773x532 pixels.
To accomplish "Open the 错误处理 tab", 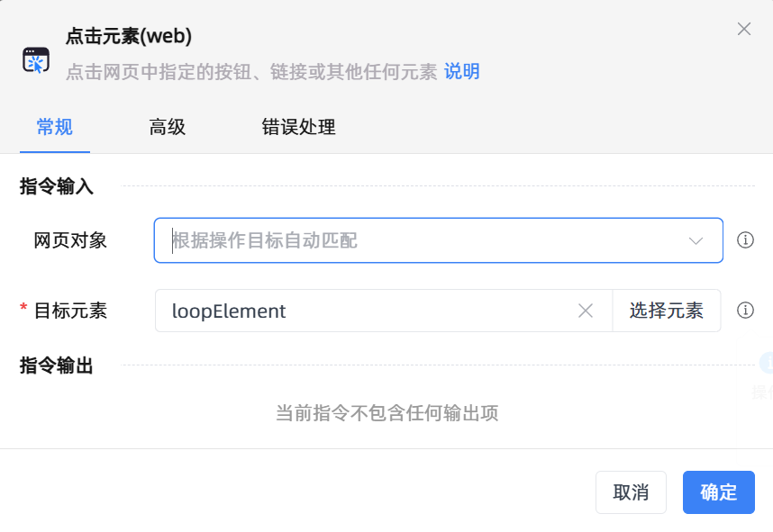I will tap(297, 128).
